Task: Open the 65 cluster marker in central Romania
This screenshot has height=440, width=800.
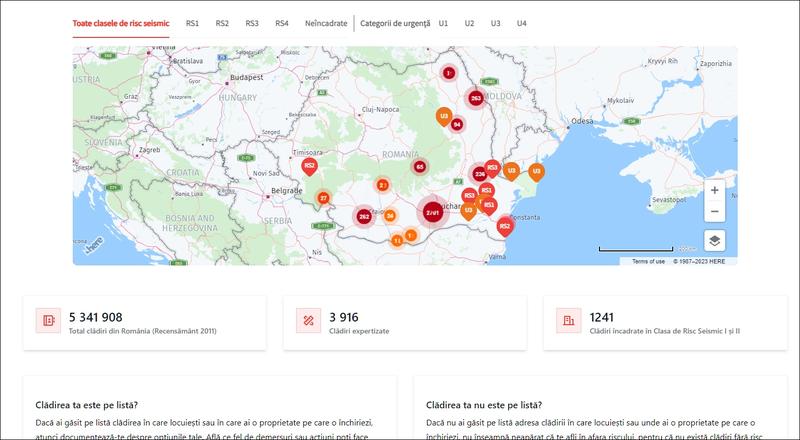Action: pyautogui.click(x=420, y=166)
